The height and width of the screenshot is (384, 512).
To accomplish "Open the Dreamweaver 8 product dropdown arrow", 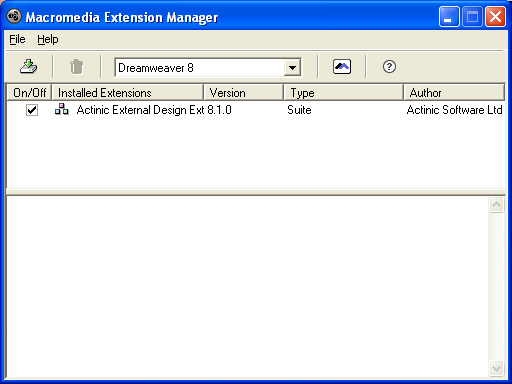I will 292,68.
